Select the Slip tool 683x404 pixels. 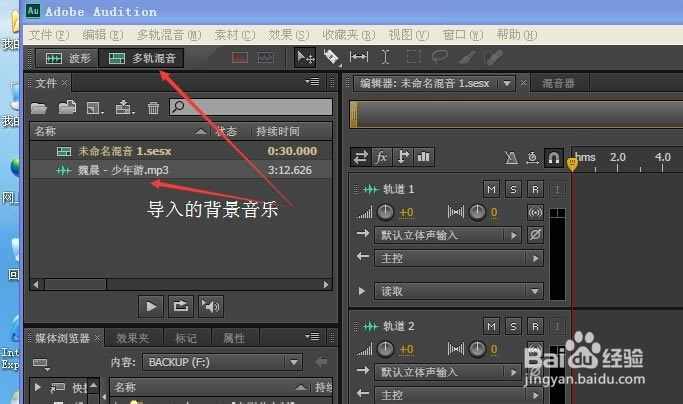(358, 57)
